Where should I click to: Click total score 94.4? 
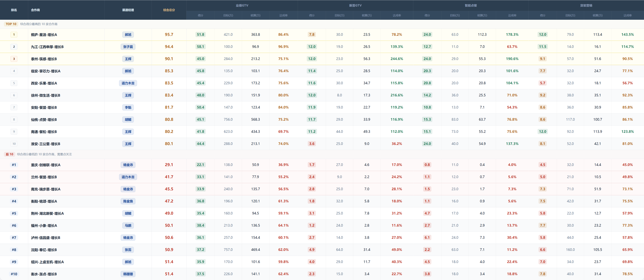(169, 47)
